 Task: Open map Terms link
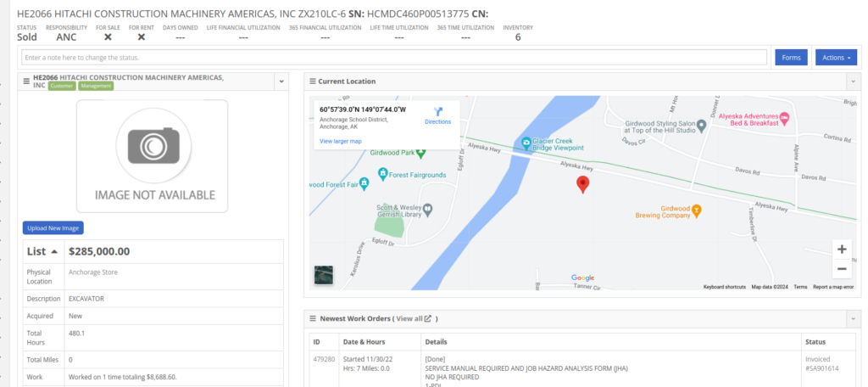pyautogui.click(x=800, y=287)
